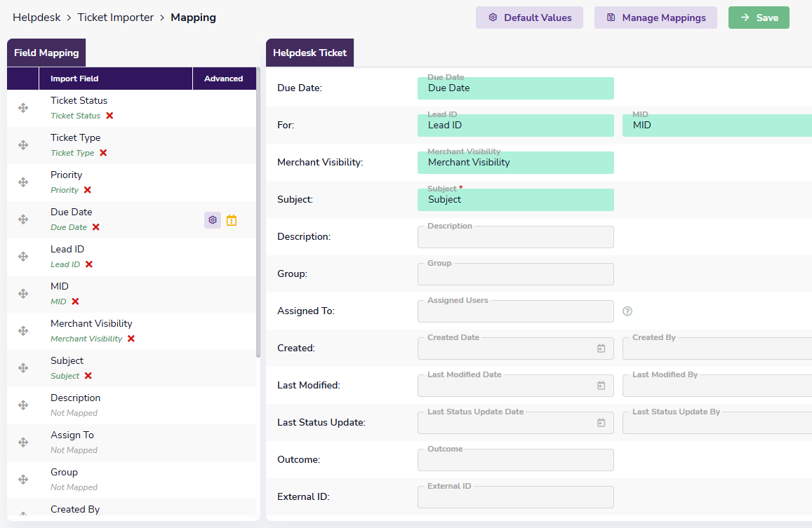Click the Save button
812x528 pixels.
click(759, 18)
